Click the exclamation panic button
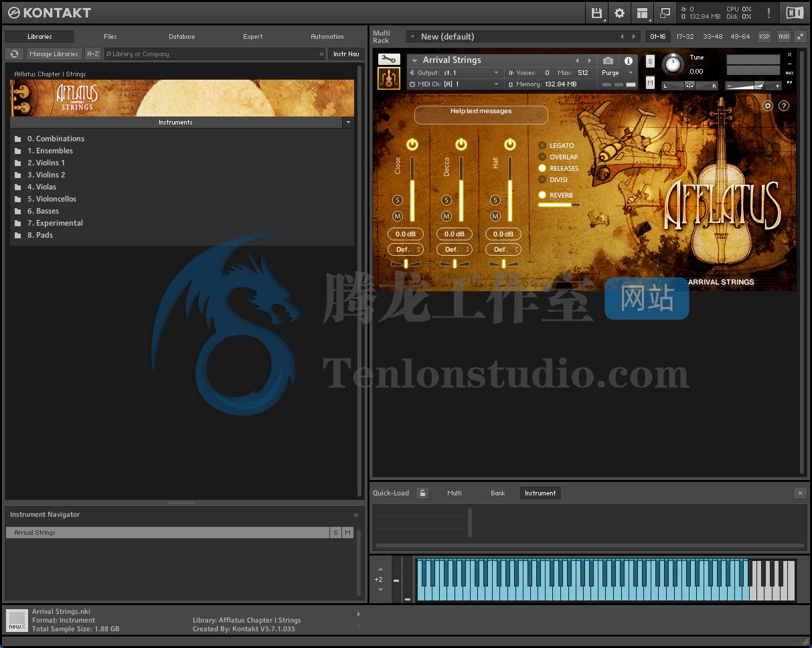The height and width of the screenshot is (648, 812). 768,13
